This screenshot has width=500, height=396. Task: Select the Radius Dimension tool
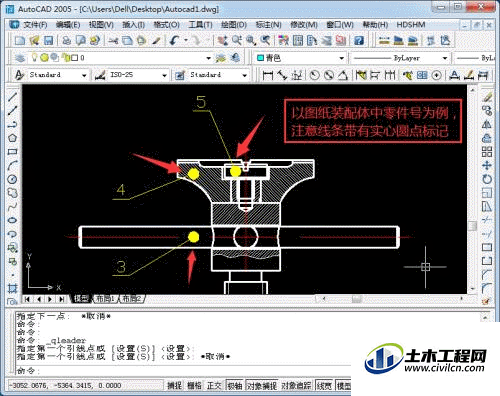point(314,75)
